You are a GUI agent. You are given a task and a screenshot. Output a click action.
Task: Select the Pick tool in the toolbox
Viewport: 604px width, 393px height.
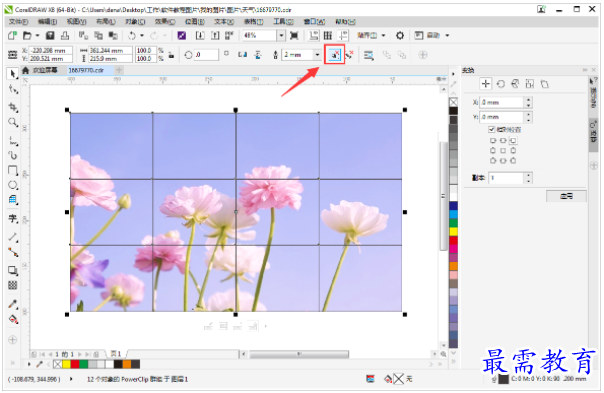pos(13,73)
